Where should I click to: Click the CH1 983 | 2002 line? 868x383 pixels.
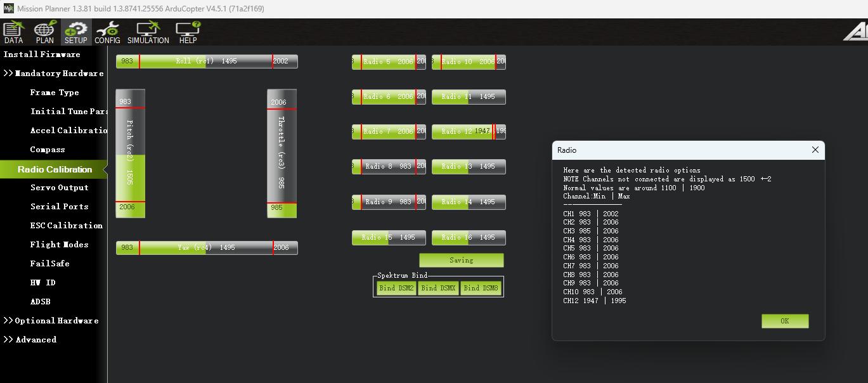pyautogui.click(x=591, y=214)
